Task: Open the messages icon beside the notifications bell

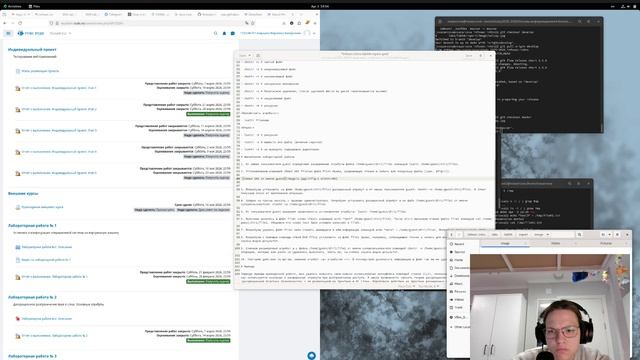Action: pyautogui.click(x=233, y=33)
